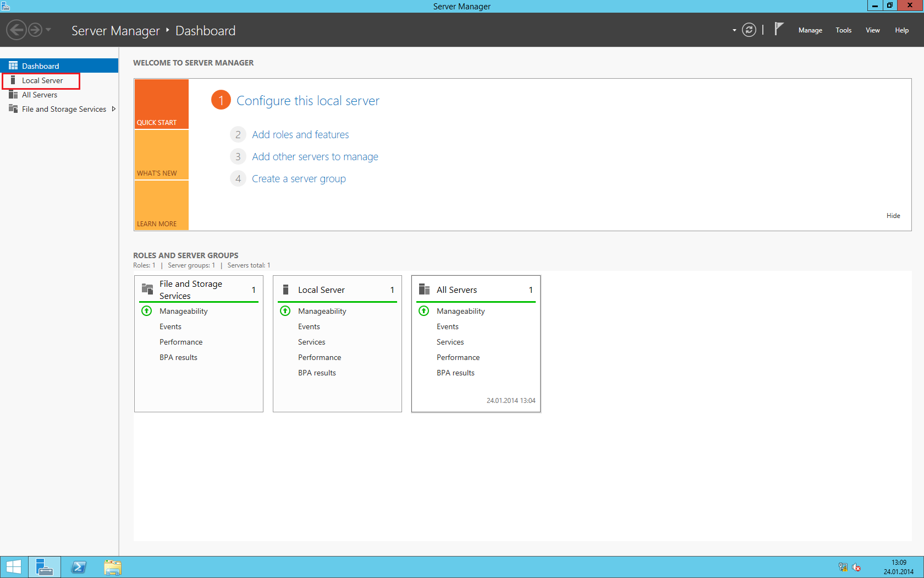The image size is (924, 578).
Task: Open Manageability in Local Server tile
Action: [x=322, y=311]
